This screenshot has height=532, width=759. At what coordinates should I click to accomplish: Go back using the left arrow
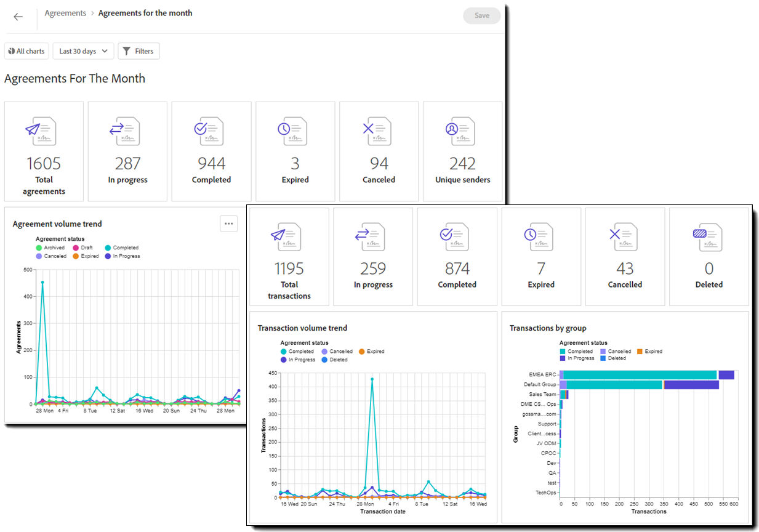(x=18, y=17)
